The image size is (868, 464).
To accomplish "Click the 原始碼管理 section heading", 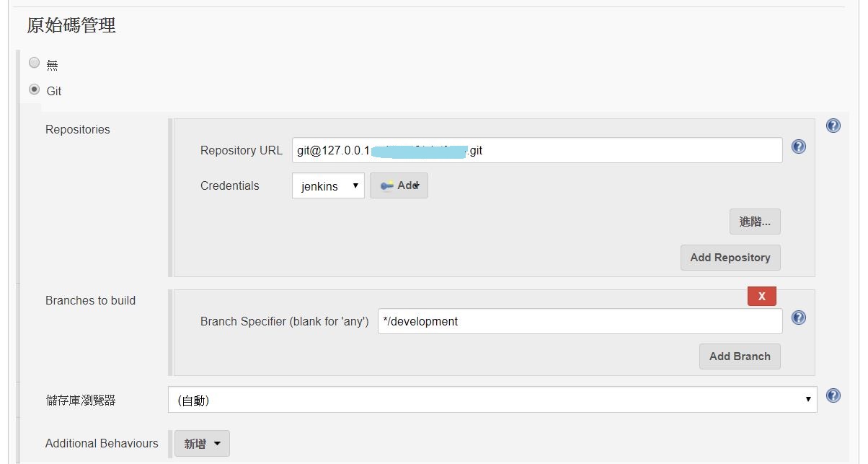I will pyautogui.click(x=71, y=26).
